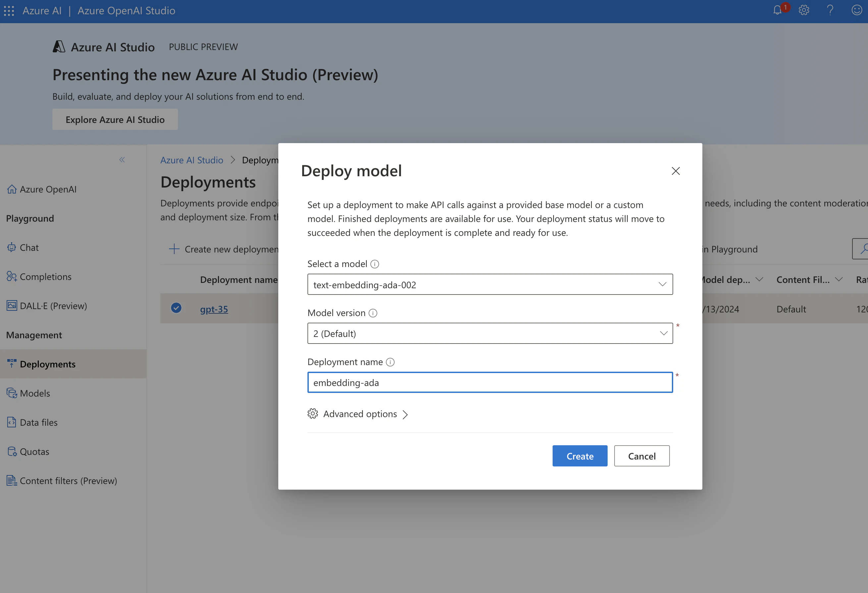Open the Select a model dropdown
868x593 pixels.
(x=490, y=285)
